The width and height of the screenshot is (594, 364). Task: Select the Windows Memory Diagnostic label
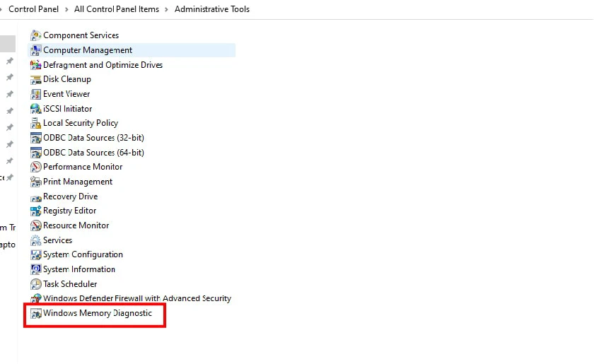click(x=98, y=313)
